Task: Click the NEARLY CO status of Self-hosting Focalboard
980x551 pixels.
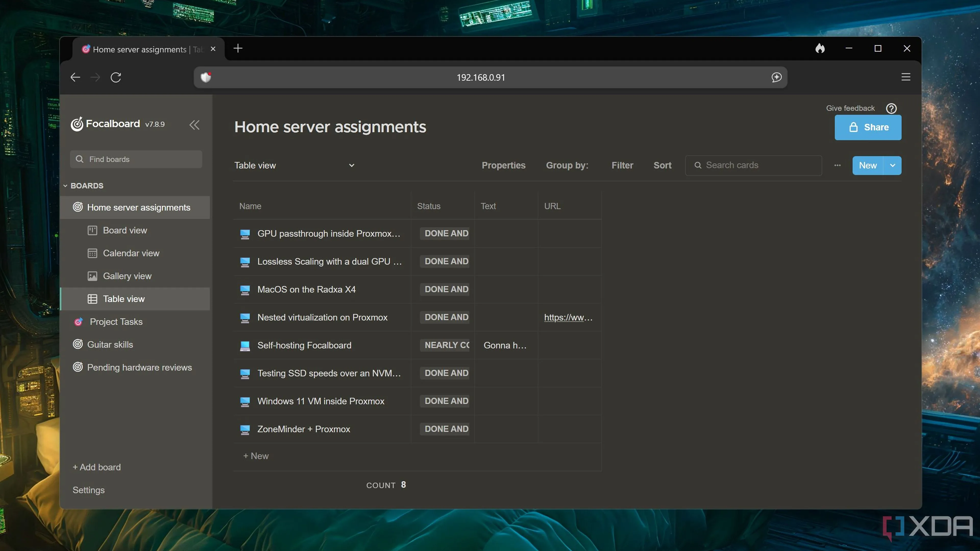Action: 444,345
